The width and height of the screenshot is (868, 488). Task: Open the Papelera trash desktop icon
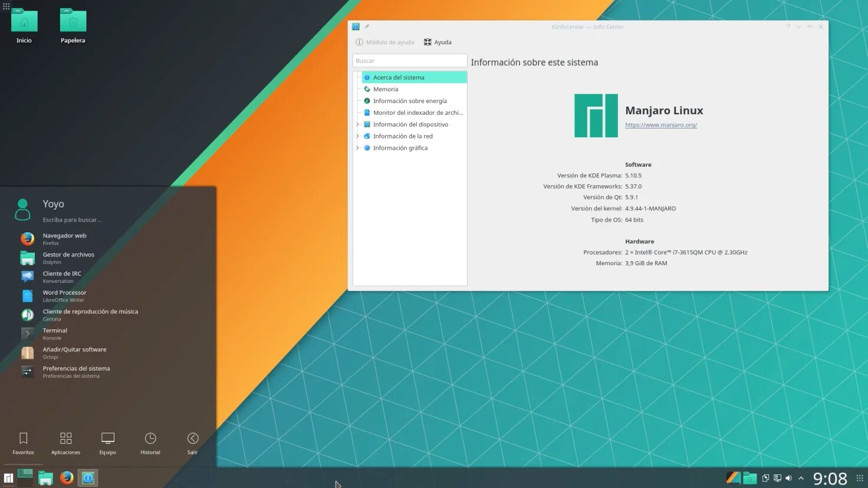point(73,26)
